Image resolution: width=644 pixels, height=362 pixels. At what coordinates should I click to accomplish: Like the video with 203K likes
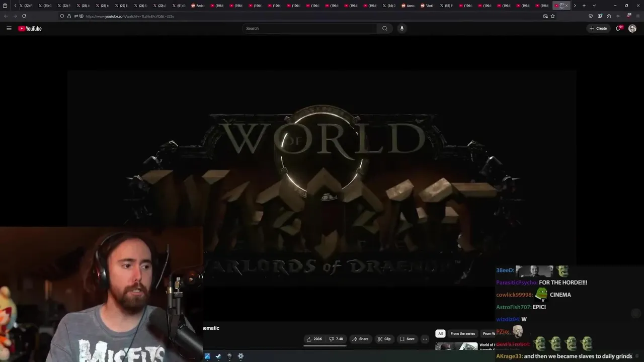click(314, 339)
